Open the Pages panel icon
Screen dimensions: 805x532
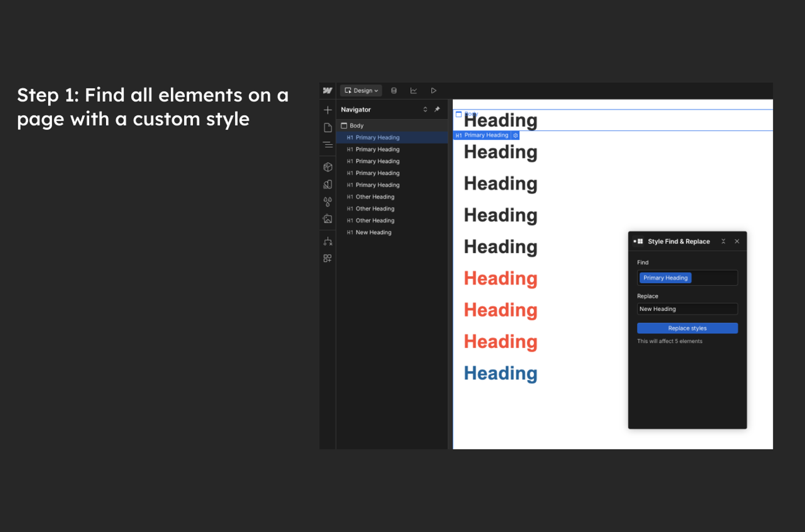pyautogui.click(x=328, y=128)
